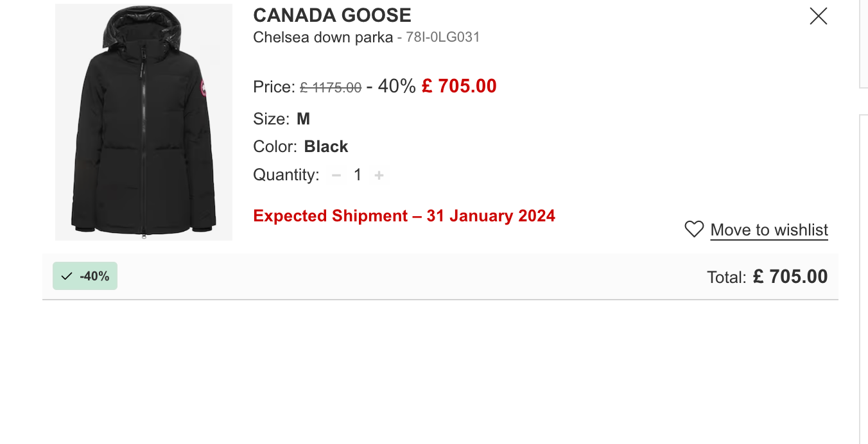Click the Total £ 705.00 amount

[790, 277]
